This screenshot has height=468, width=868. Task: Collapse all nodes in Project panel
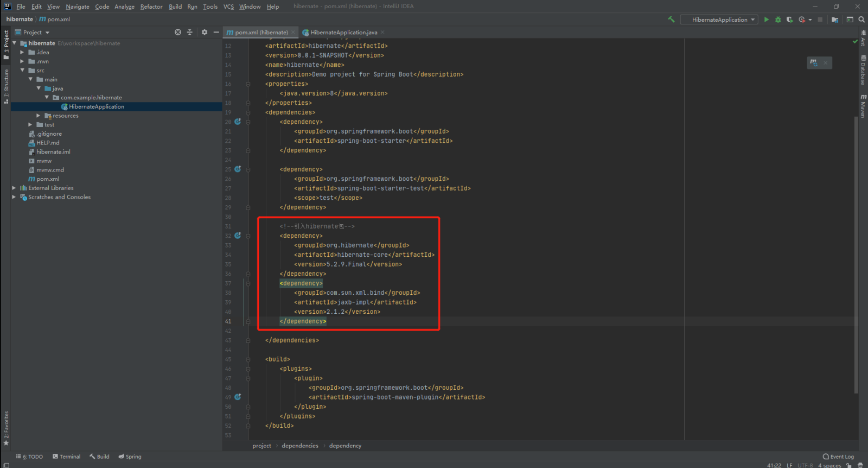190,33
